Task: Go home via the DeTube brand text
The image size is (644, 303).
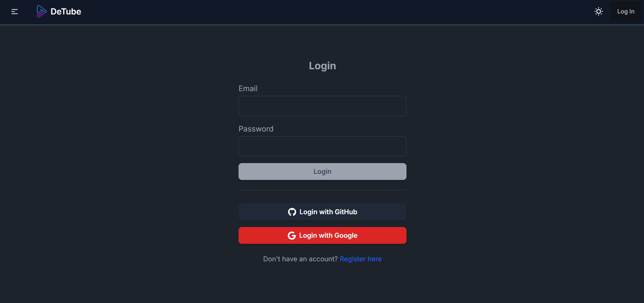Action: pos(66,11)
